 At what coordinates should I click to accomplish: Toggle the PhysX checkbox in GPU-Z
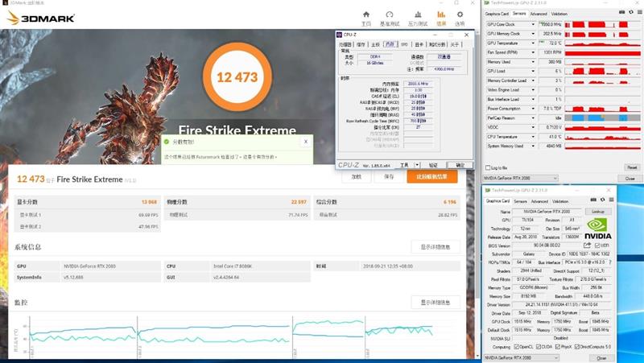[x=558, y=347]
